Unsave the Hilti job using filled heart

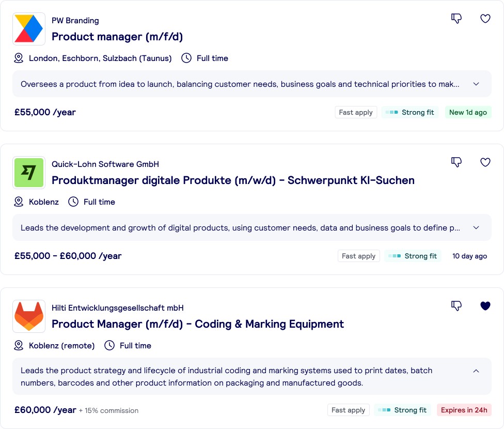coord(485,306)
